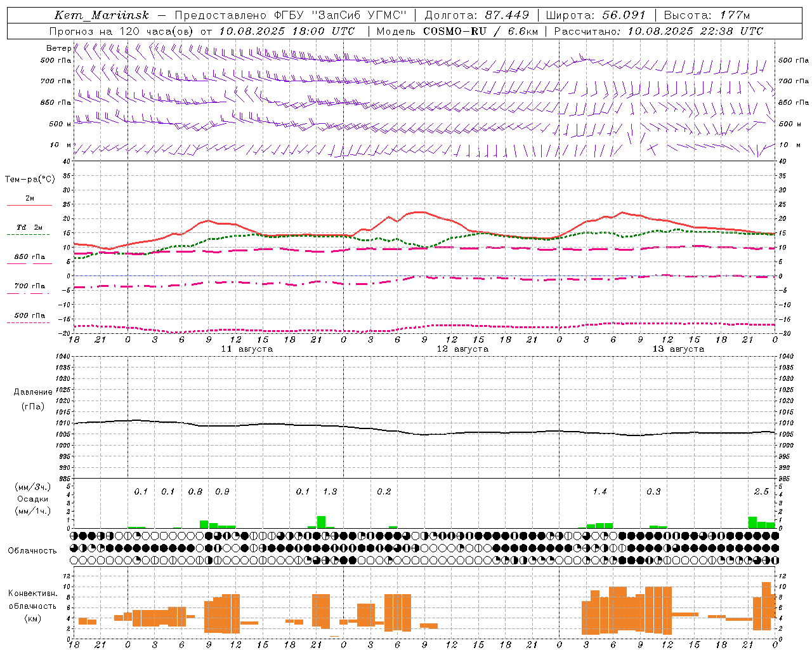
Task: Click the 3-hour precipitation value 1.3
Action: click(330, 492)
